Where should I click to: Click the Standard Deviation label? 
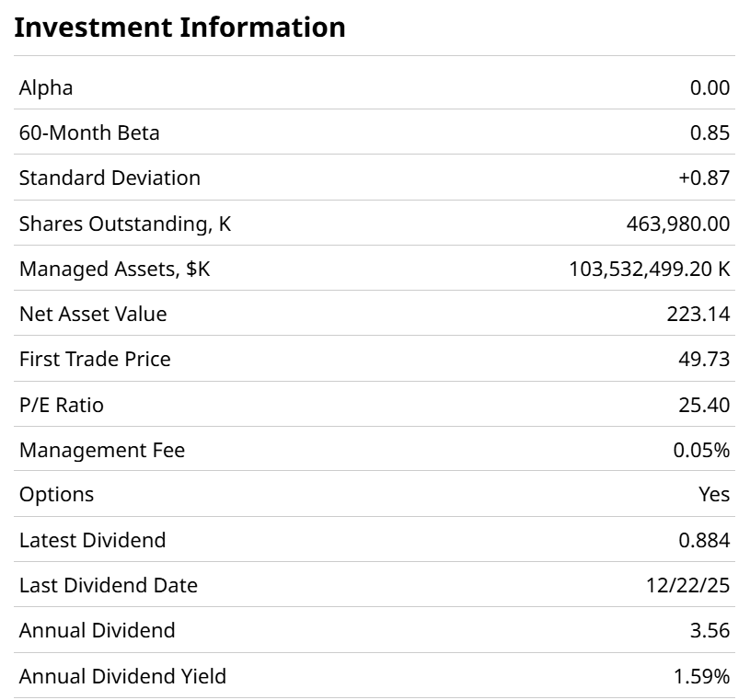(110, 178)
